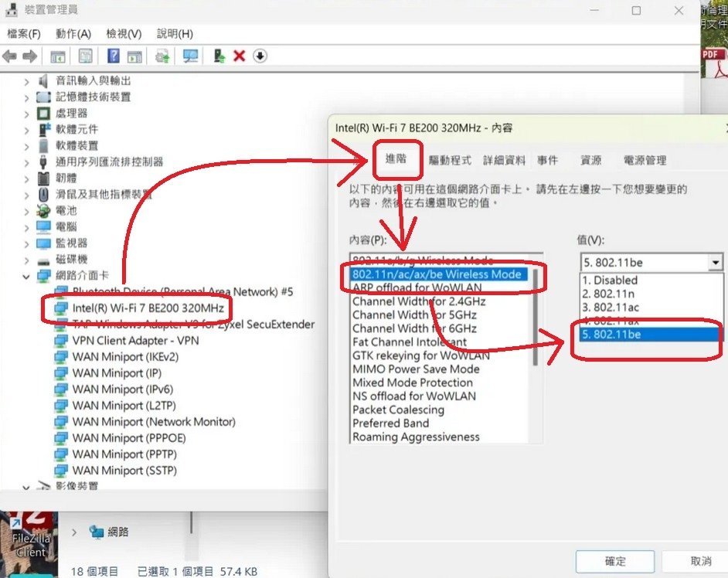The image size is (728, 578).
Task: Go forward with the right arrow toolbar icon
Action: (29, 56)
